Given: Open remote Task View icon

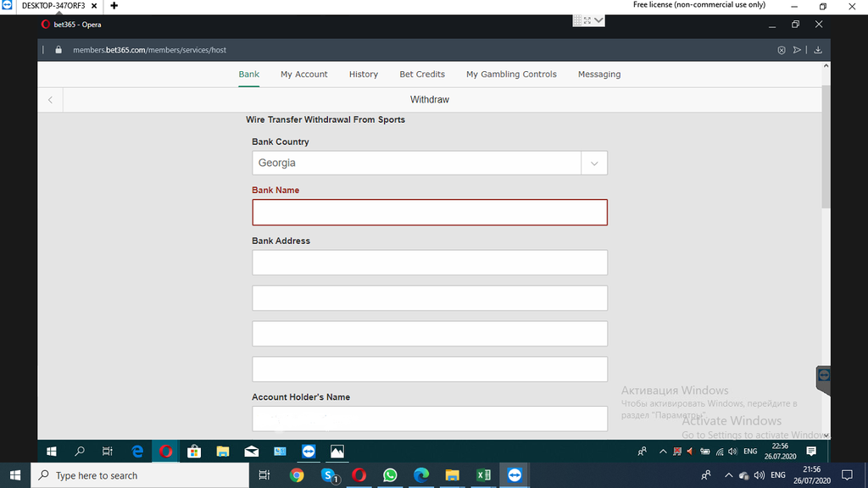Looking at the screenshot, I should point(108,452).
